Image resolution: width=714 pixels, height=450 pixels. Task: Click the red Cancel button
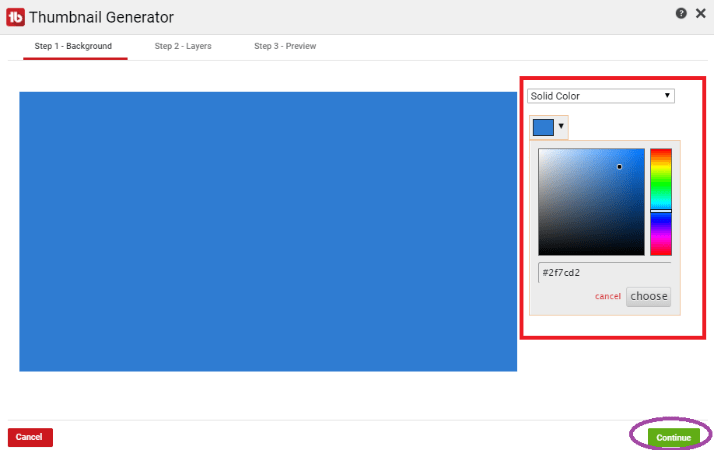30,437
